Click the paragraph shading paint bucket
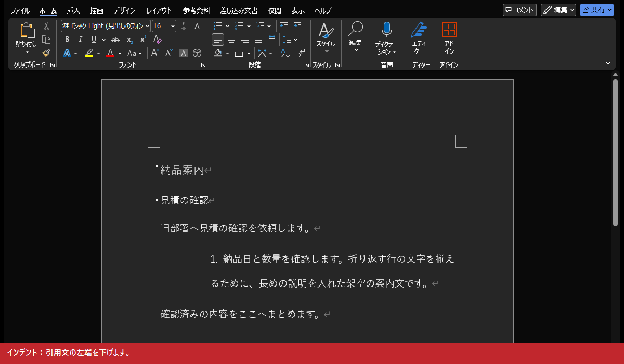This screenshot has height=364, width=624. 218,53
